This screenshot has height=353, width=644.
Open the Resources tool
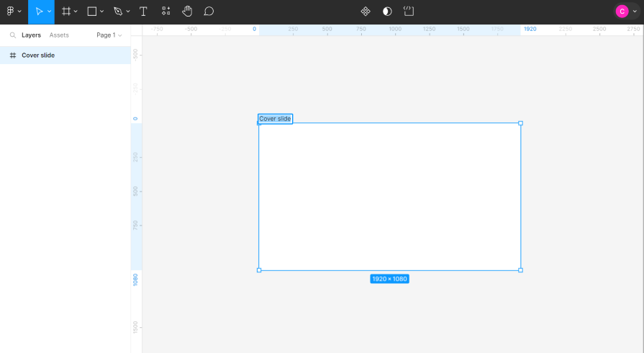click(x=165, y=12)
